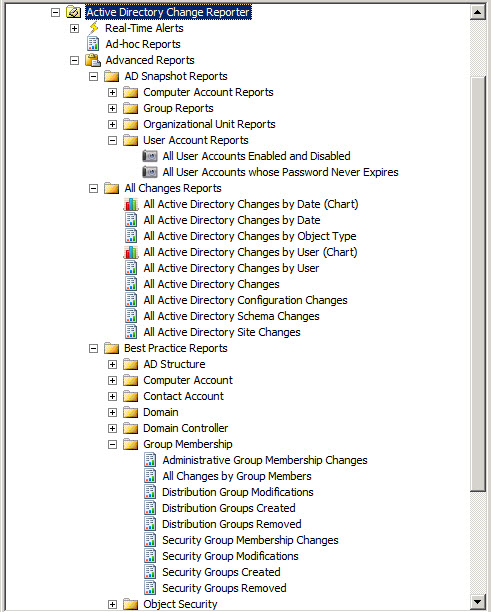Viewport: 491px width, 612px height.
Task: Collapse the Best Practice Reports folder
Action: point(93,349)
